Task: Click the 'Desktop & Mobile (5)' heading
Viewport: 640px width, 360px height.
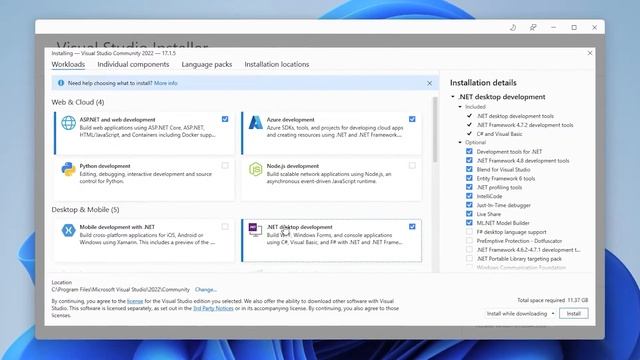Action: coord(85,209)
